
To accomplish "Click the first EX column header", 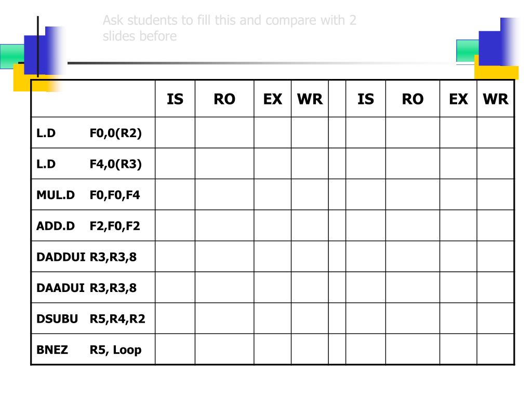I will [272, 99].
